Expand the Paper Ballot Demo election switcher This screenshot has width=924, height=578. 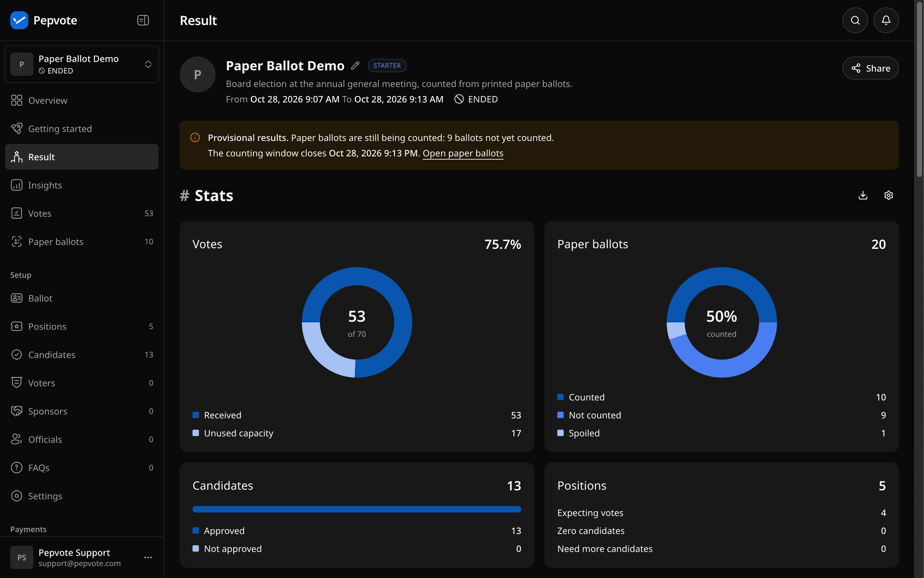click(x=82, y=64)
